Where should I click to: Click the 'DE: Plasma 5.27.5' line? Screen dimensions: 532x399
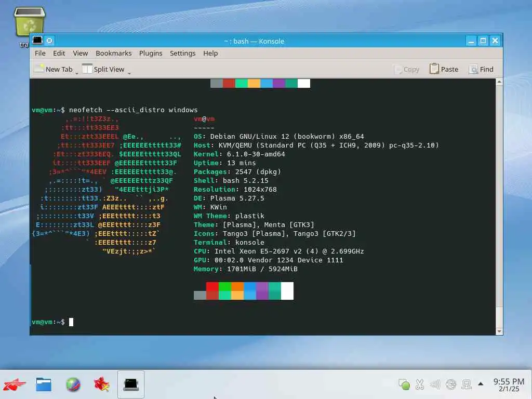point(229,198)
